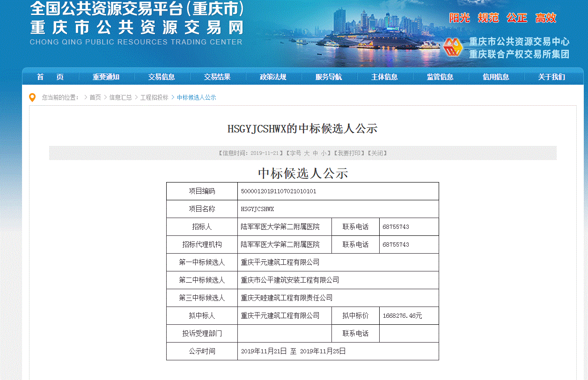Click the 首页 breadcrumb link

tap(95, 97)
